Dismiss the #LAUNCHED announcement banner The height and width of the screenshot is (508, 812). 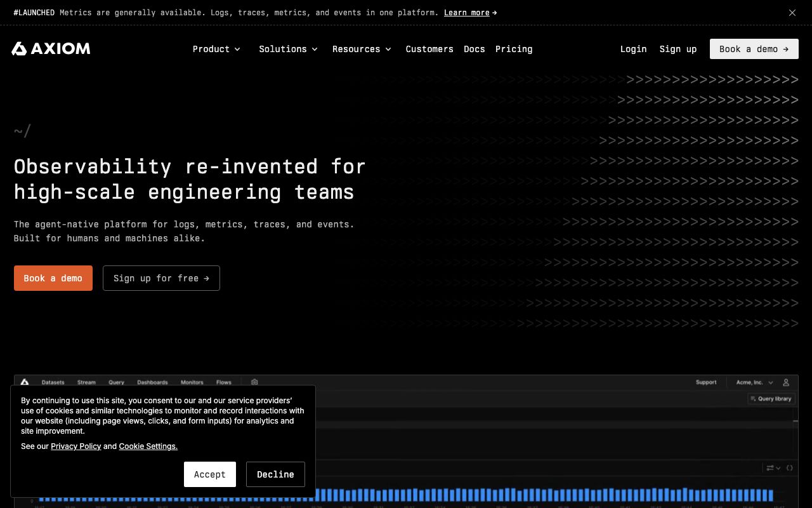[x=792, y=13]
